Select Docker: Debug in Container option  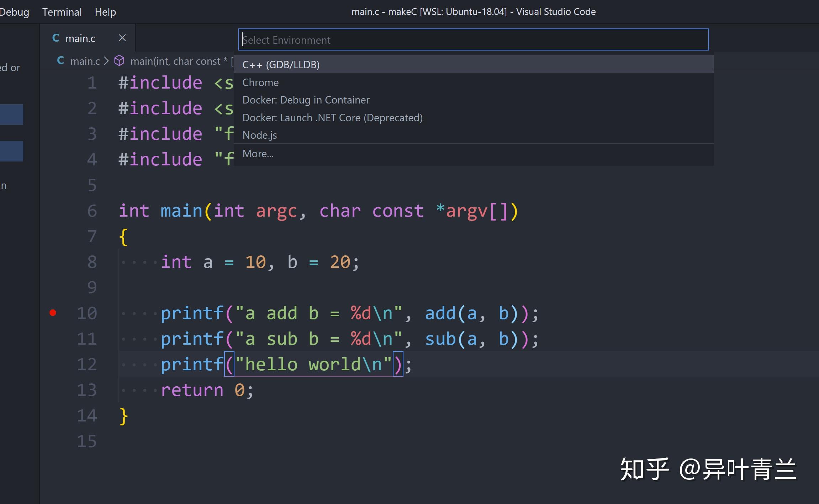[306, 100]
